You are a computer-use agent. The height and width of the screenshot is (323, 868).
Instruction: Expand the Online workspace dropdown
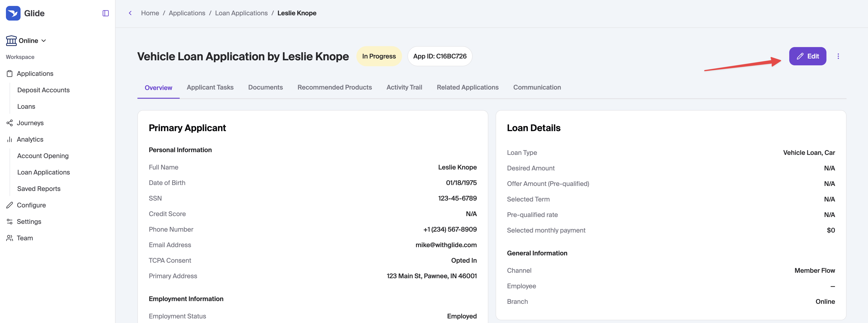pos(26,41)
